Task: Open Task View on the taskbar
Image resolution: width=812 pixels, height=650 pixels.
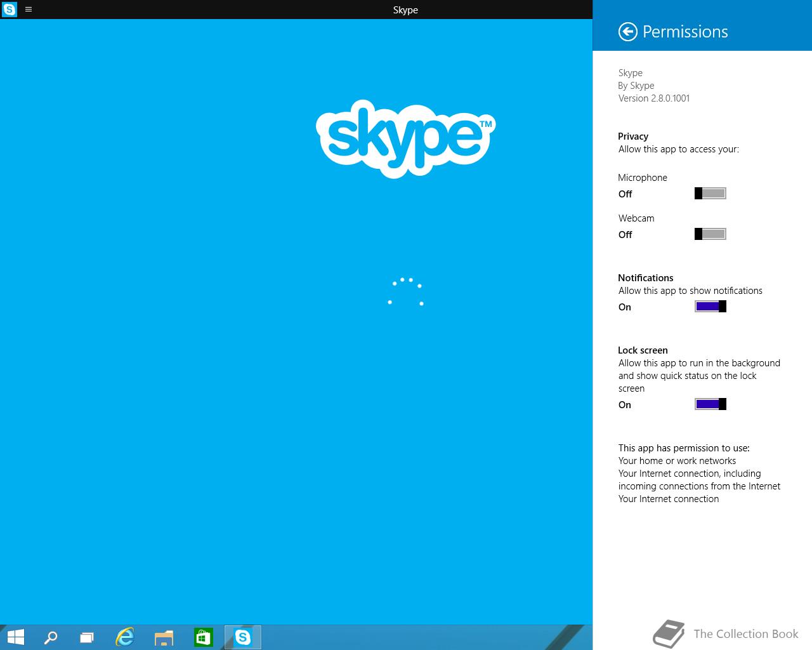Action: tap(87, 637)
